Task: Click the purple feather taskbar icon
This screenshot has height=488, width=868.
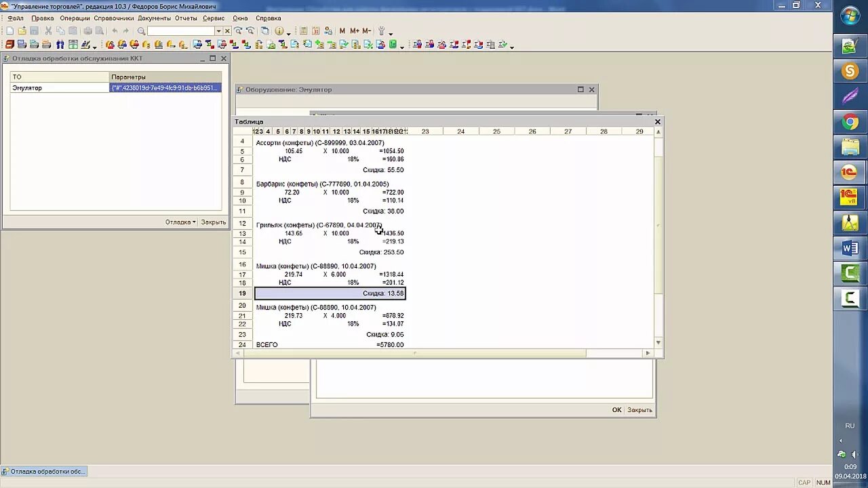Action: click(x=850, y=97)
